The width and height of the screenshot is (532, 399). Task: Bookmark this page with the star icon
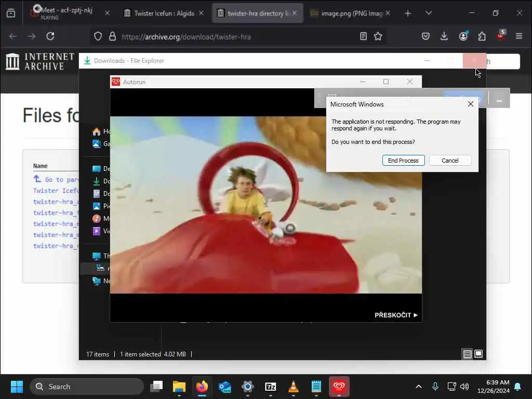378,36
